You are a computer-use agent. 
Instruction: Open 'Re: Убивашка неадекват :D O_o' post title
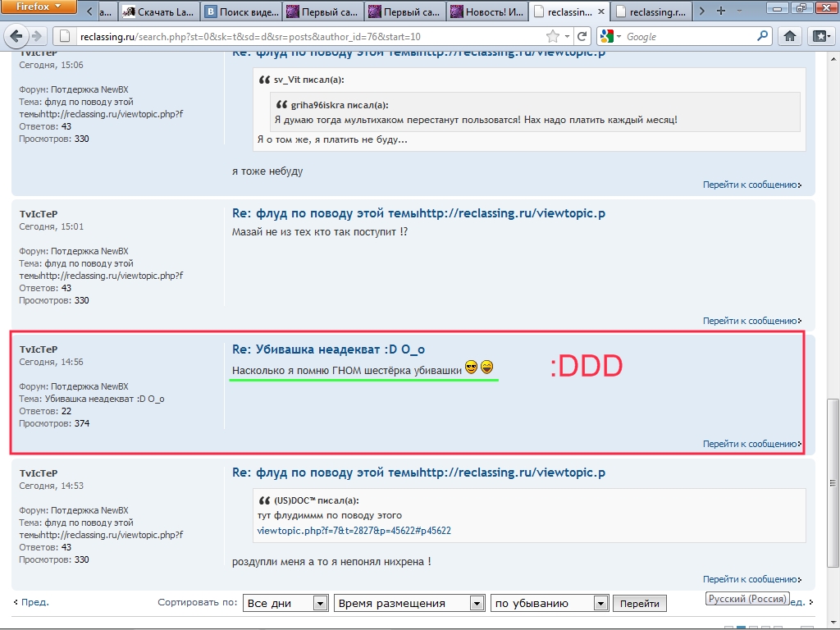coord(328,349)
